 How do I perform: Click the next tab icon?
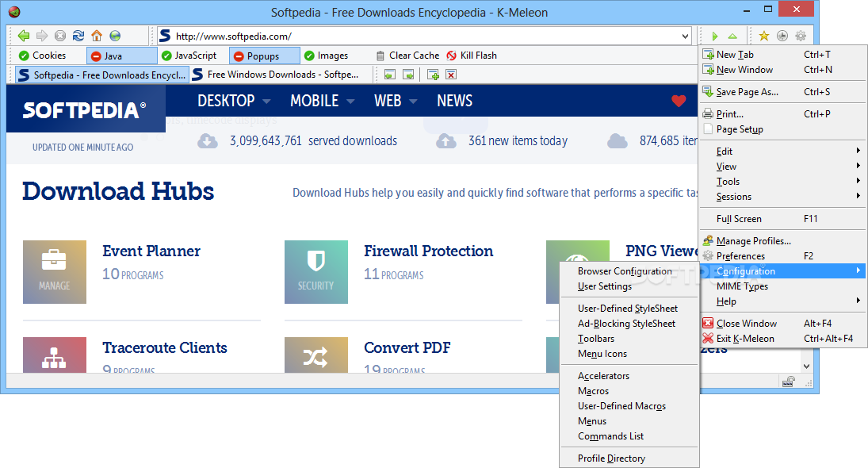[408, 75]
